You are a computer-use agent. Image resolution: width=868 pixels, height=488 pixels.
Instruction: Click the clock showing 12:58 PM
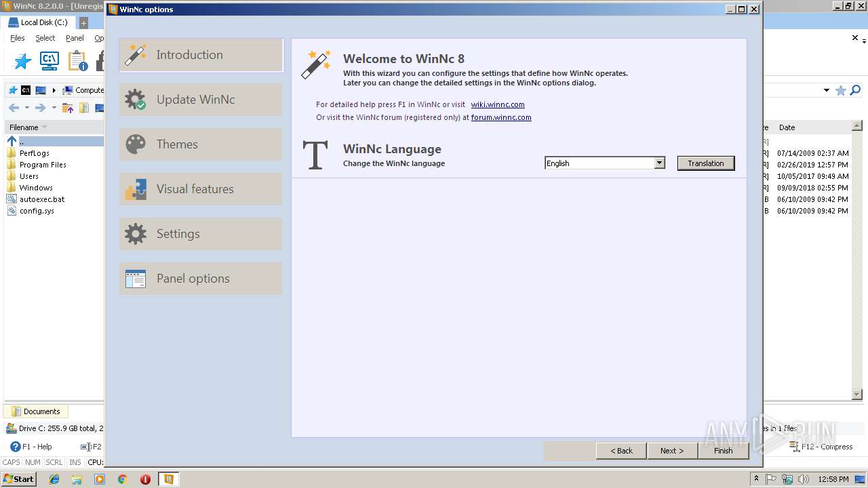[833, 479]
